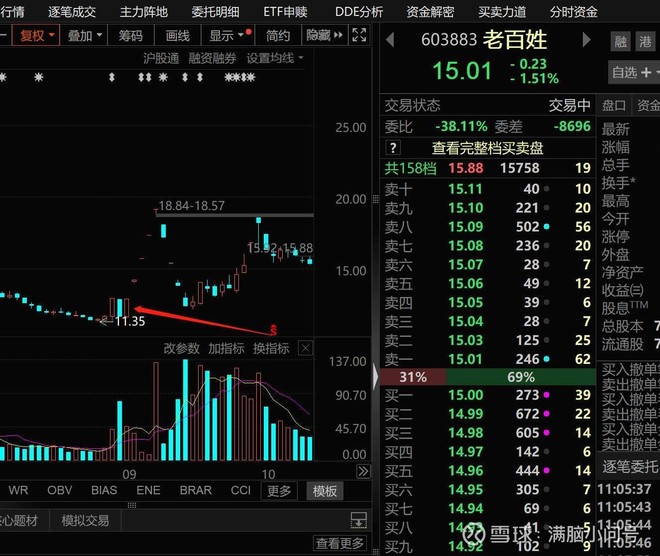This screenshot has height=556, width=660.
Task: Click 换指标 button
Action: 271,348
